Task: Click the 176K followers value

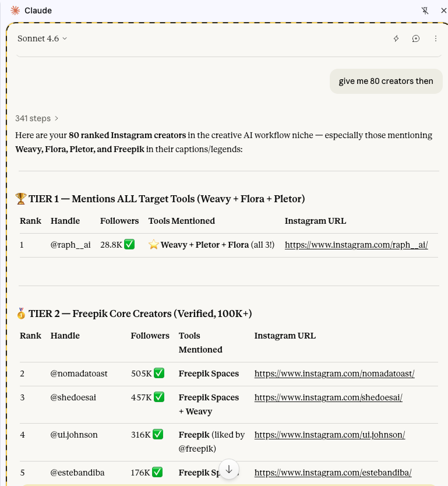Action: 140,473
